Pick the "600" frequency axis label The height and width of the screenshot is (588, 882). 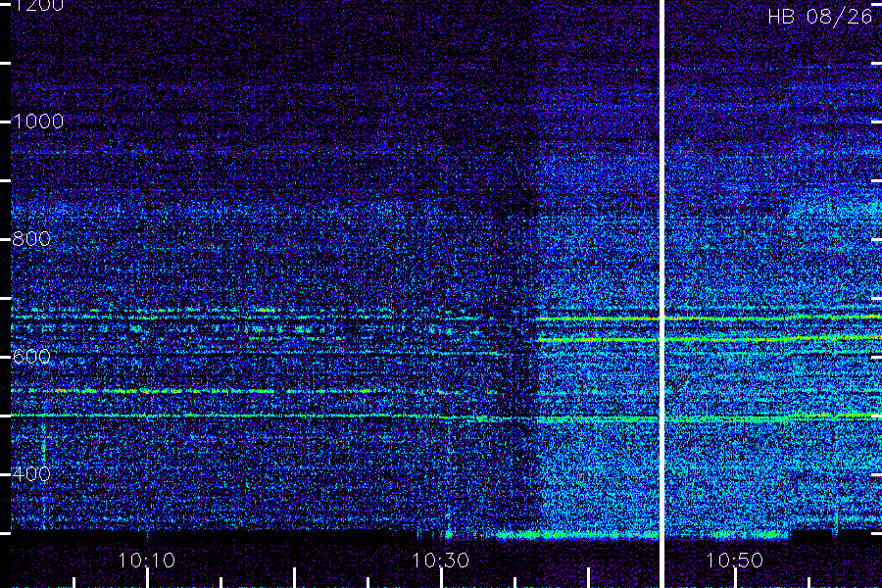(31, 356)
